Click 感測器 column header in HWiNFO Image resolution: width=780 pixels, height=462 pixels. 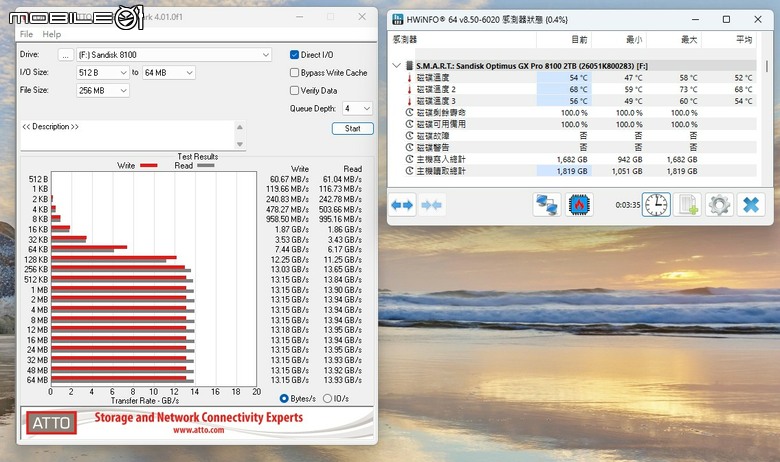coord(405,39)
